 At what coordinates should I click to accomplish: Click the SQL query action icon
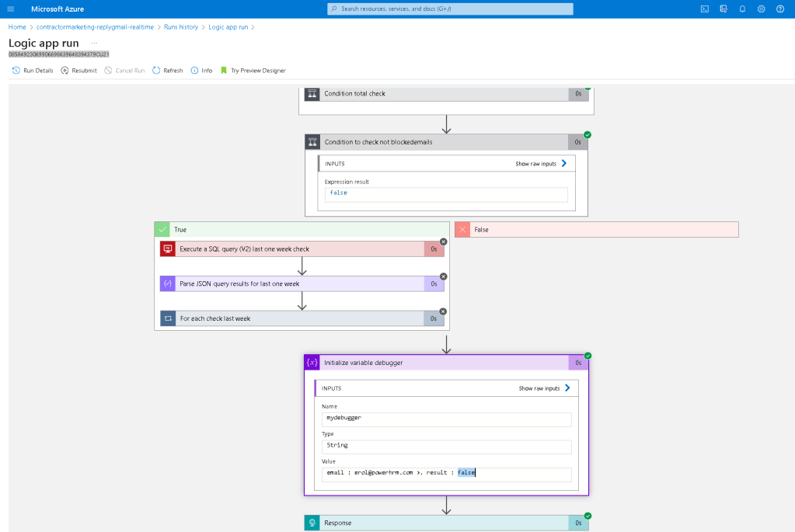(168, 249)
